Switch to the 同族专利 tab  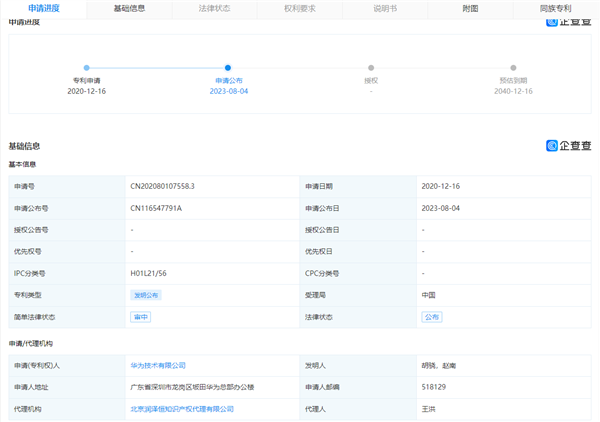coord(556,8)
